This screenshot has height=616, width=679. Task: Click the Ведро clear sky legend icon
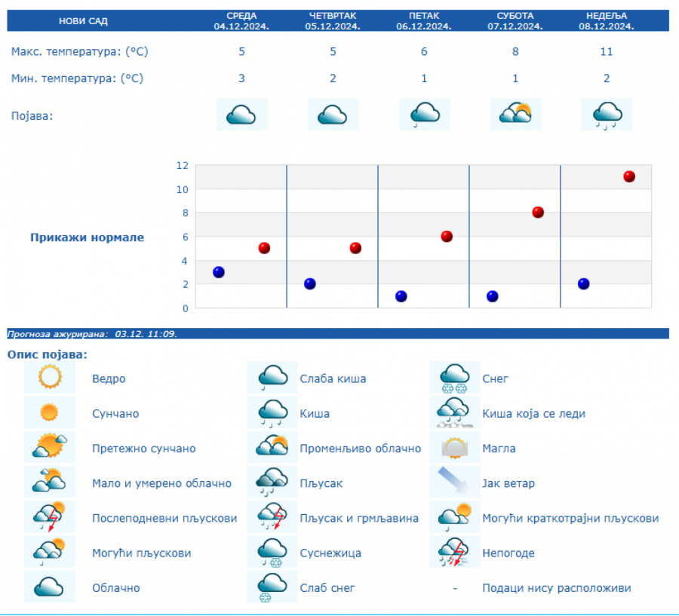click(x=50, y=377)
